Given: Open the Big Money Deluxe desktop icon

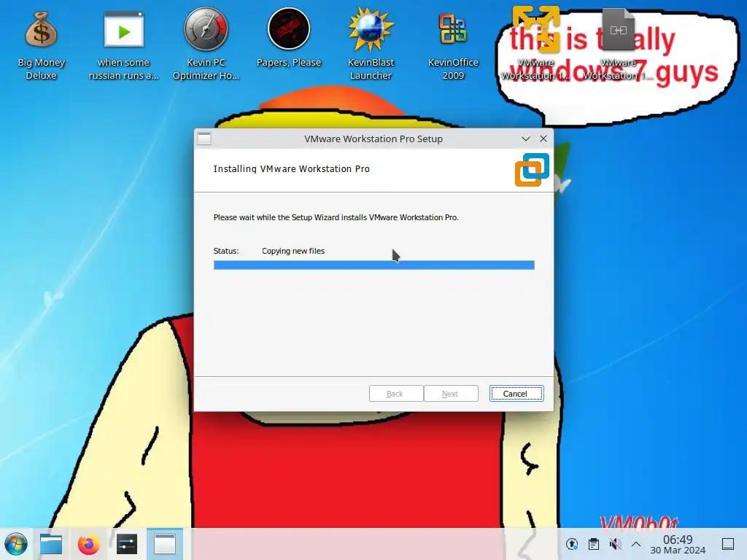Looking at the screenshot, I should pos(42,45).
